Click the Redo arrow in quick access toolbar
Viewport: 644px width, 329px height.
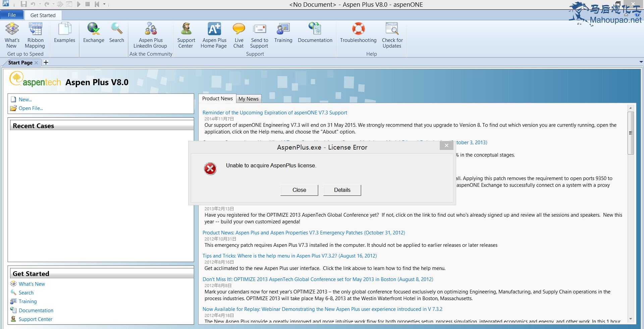(47, 4)
